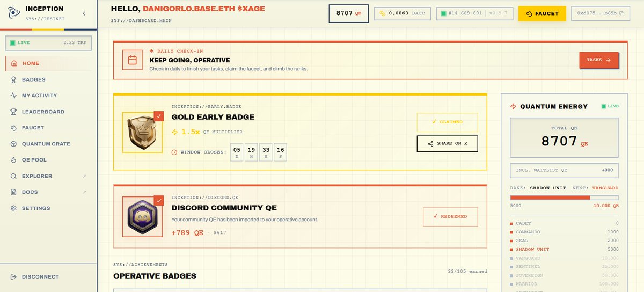The height and width of the screenshot is (292, 644).
Task: Click the Discord Community QE badge image
Action: click(x=143, y=217)
